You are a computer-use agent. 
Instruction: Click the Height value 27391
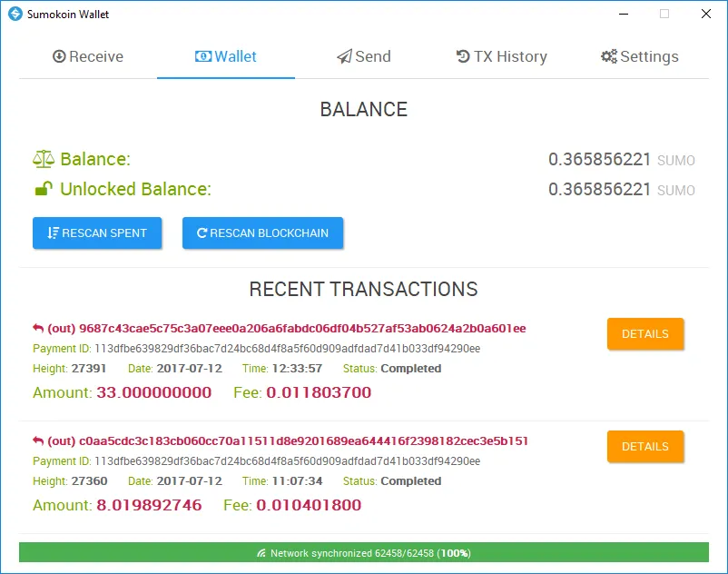89,369
